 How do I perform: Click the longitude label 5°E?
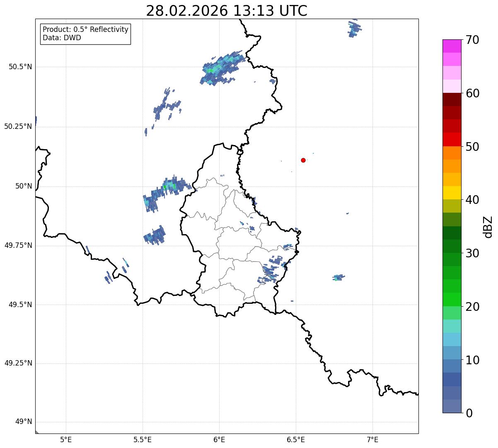(66, 439)
